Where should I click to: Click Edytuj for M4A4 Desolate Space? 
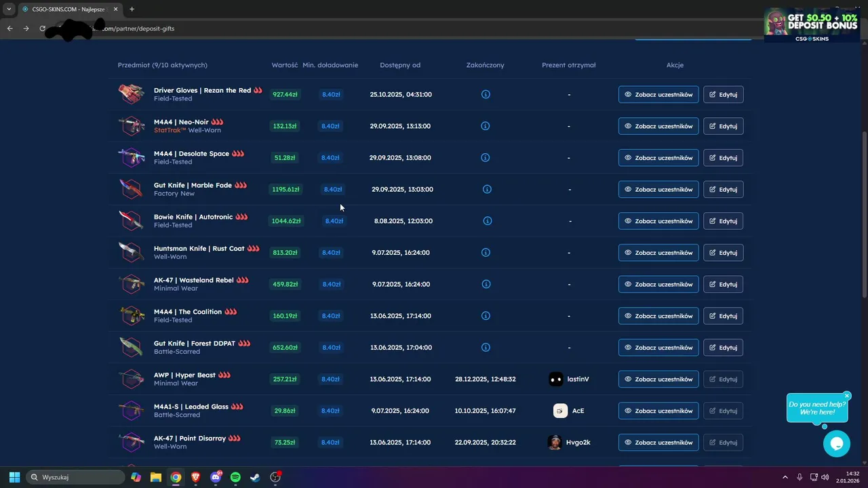[723, 157]
